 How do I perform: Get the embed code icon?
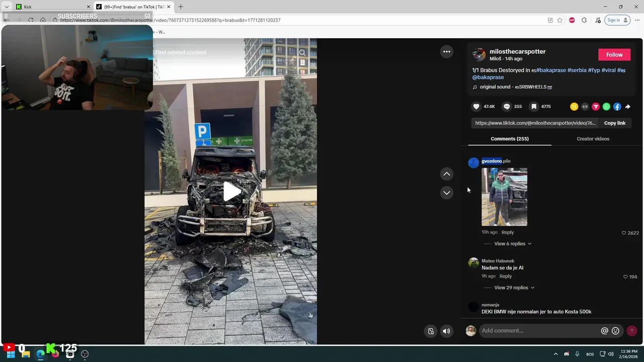585,107
